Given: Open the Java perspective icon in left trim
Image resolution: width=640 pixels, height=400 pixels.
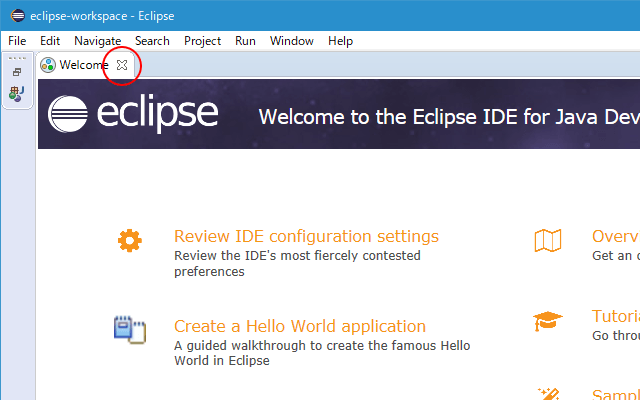Looking at the screenshot, I should (17, 94).
